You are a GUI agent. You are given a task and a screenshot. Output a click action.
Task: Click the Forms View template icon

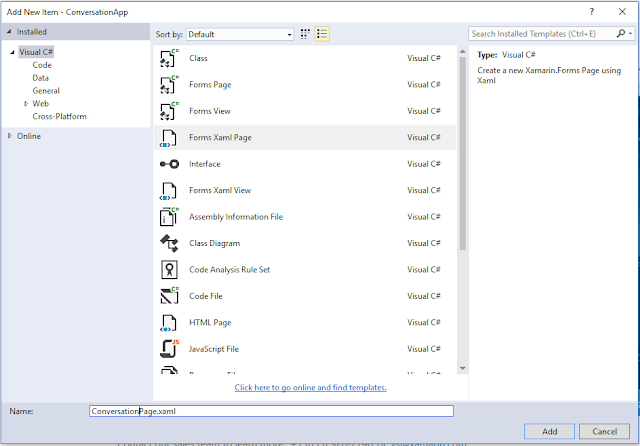[169, 111]
